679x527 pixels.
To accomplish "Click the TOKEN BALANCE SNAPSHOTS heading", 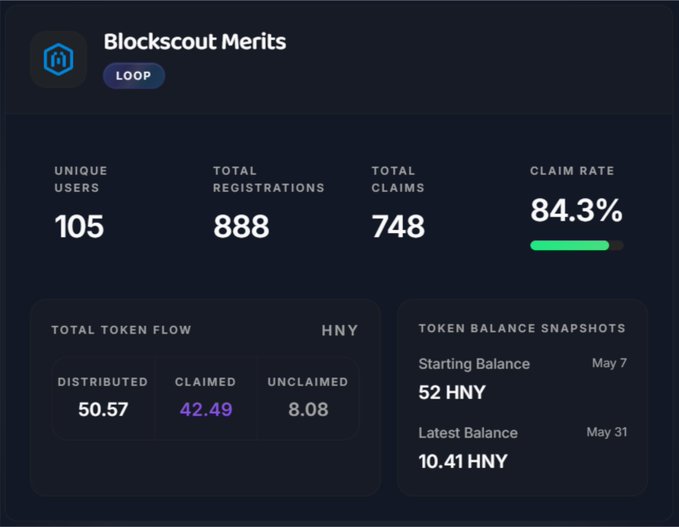I will 522,328.
